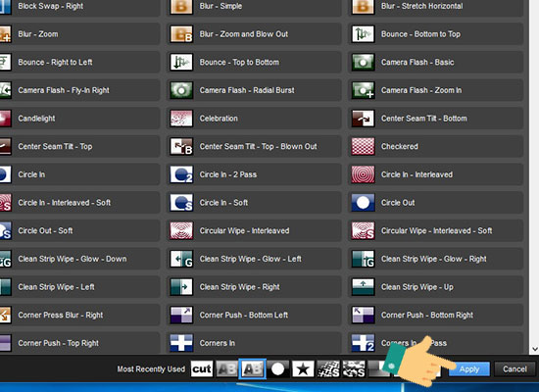Click the scrollbar down arrow
539x392 pixels.
pyautogui.click(x=534, y=349)
